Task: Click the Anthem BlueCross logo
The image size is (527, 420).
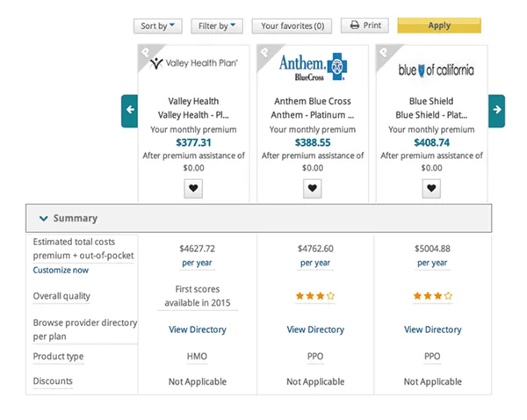Action: click(314, 67)
